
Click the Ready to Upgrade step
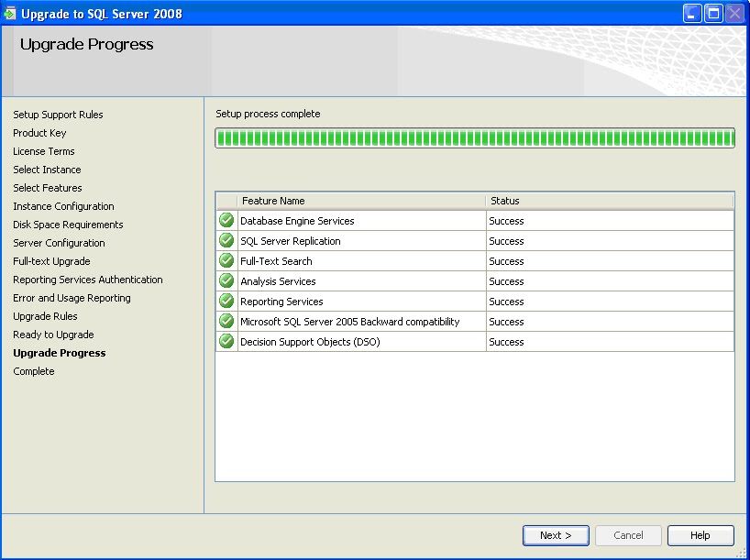click(x=53, y=335)
